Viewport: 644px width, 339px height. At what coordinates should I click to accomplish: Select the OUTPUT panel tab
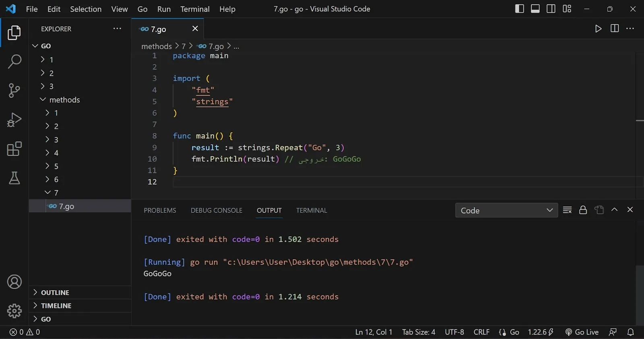[x=269, y=210]
